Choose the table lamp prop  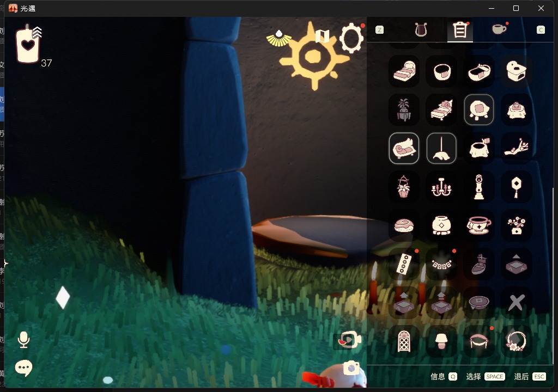[441, 341]
